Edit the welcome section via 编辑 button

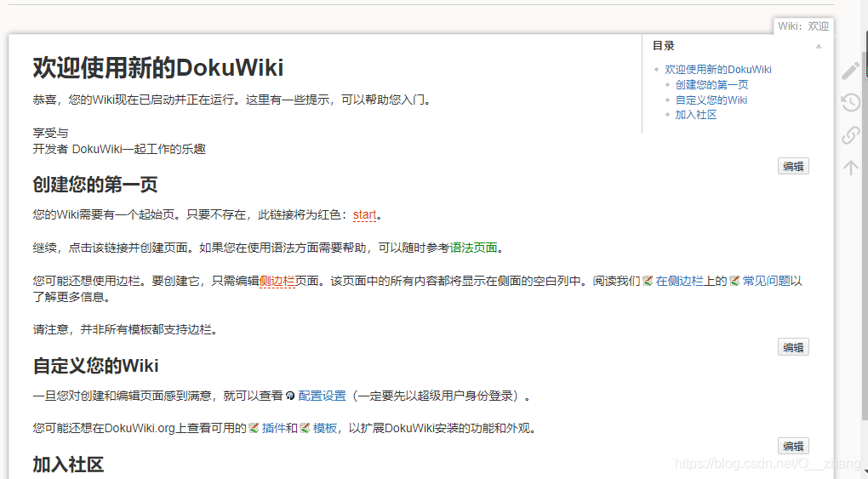point(793,166)
